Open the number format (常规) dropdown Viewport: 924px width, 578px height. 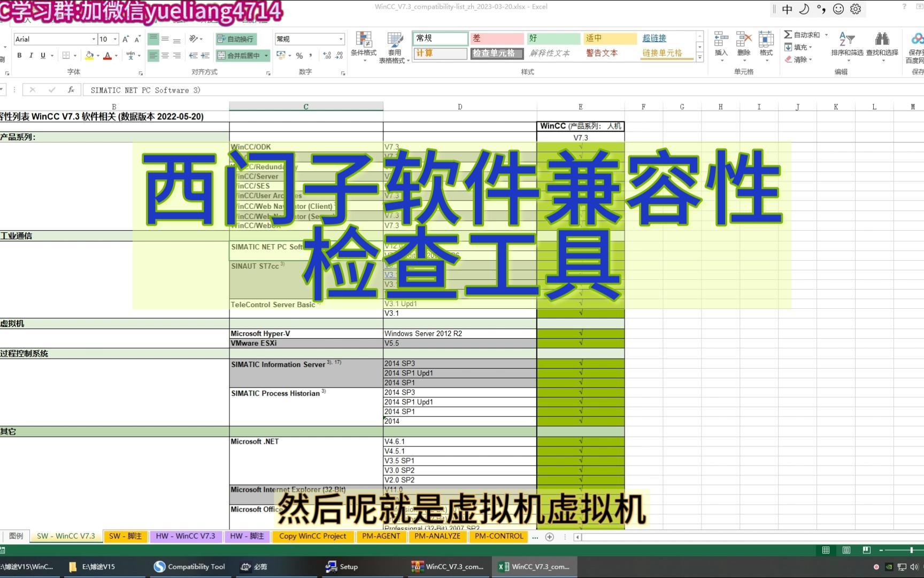(341, 39)
